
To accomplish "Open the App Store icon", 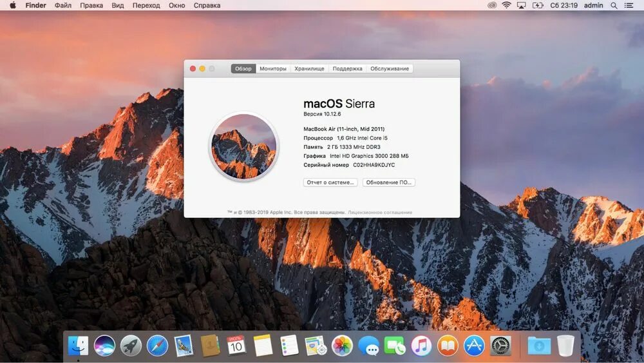I will click(474, 346).
